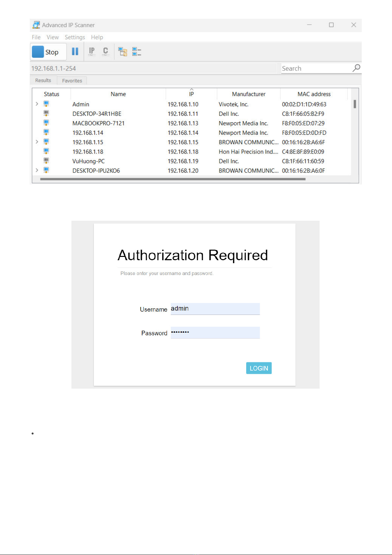The image size is (392, 555).
Task: Click the computer icon beside DESKTOP-34R1HBE
Action: pyautogui.click(x=46, y=113)
